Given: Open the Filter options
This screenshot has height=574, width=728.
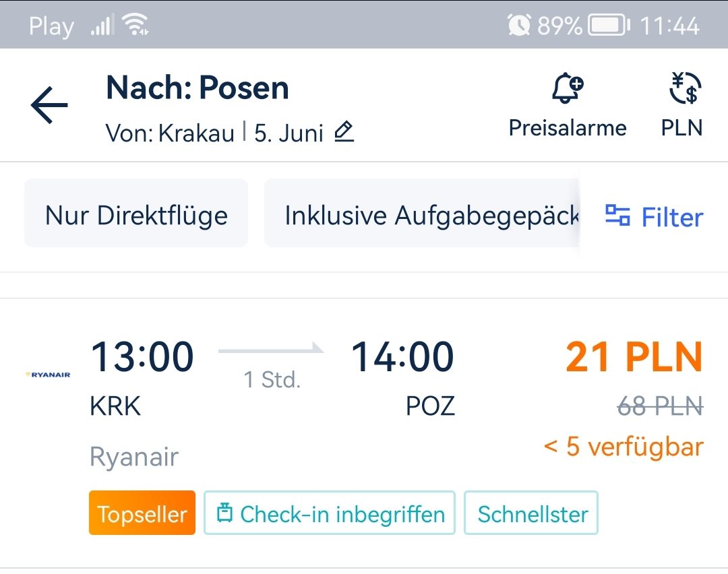Looking at the screenshot, I should 655,217.
